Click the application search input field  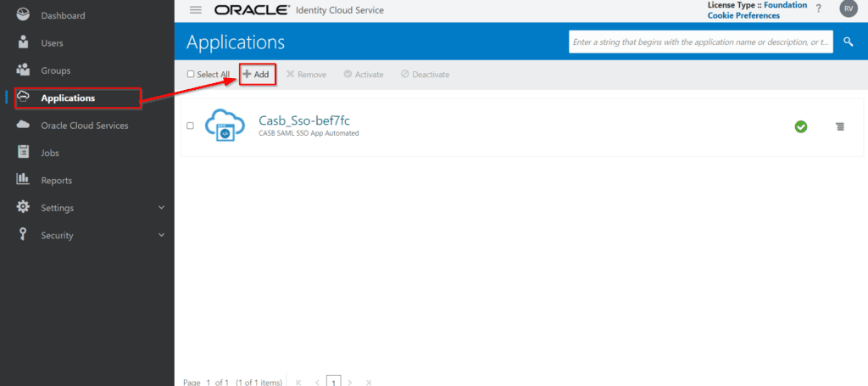tap(700, 42)
